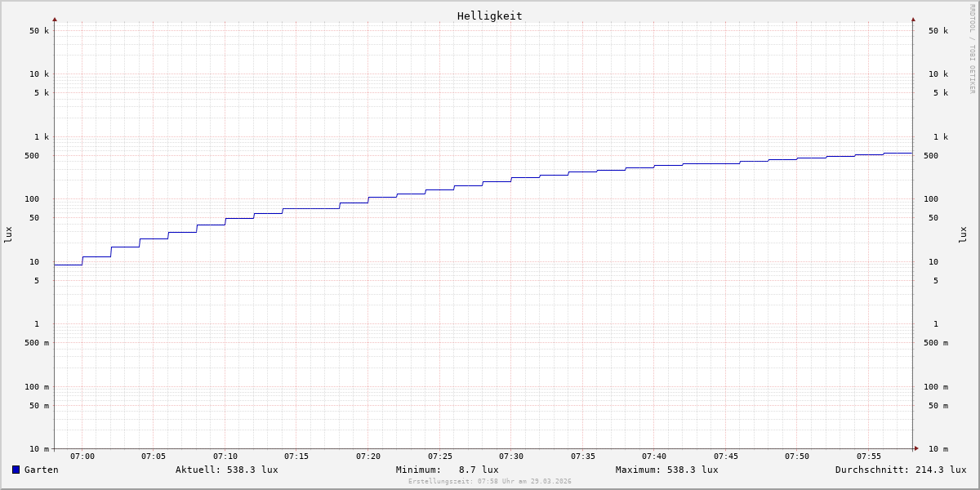This screenshot has width=980, height=490.
Task: Click the 07:00 time label on the x-axis
Action: coord(82,457)
